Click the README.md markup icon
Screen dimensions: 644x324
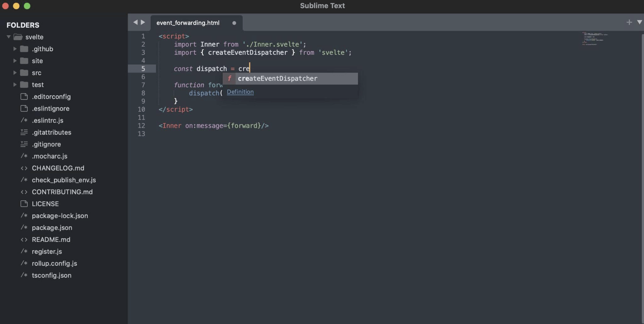(24, 240)
